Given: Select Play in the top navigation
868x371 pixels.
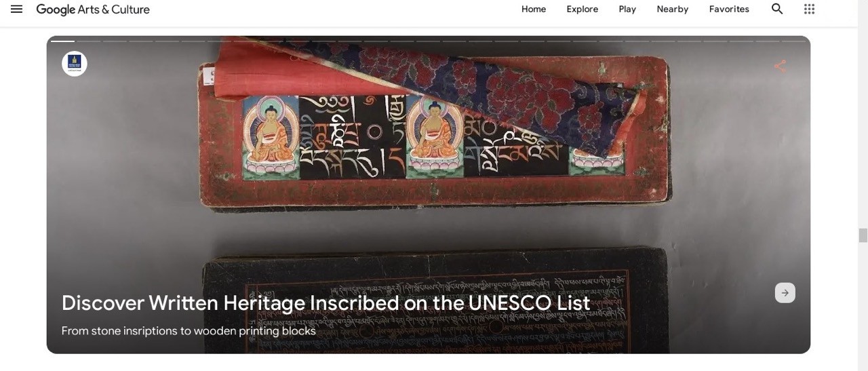Looking at the screenshot, I should click(627, 9).
